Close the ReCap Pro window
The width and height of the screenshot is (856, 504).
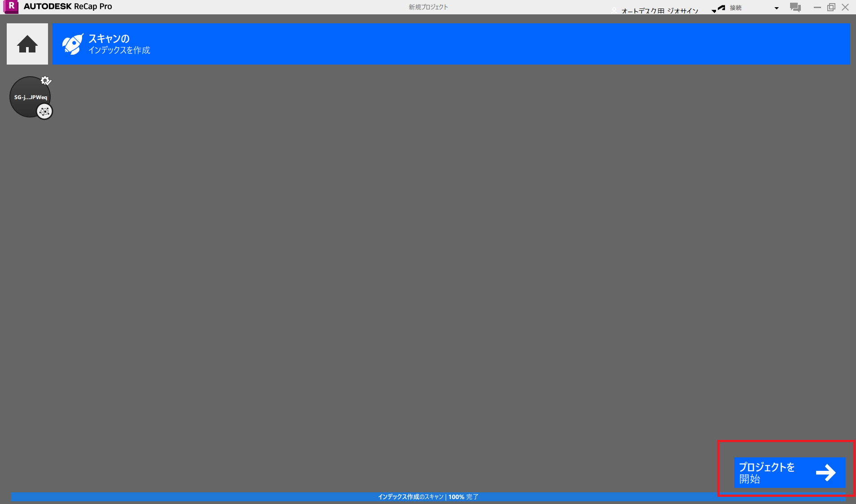[845, 7]
